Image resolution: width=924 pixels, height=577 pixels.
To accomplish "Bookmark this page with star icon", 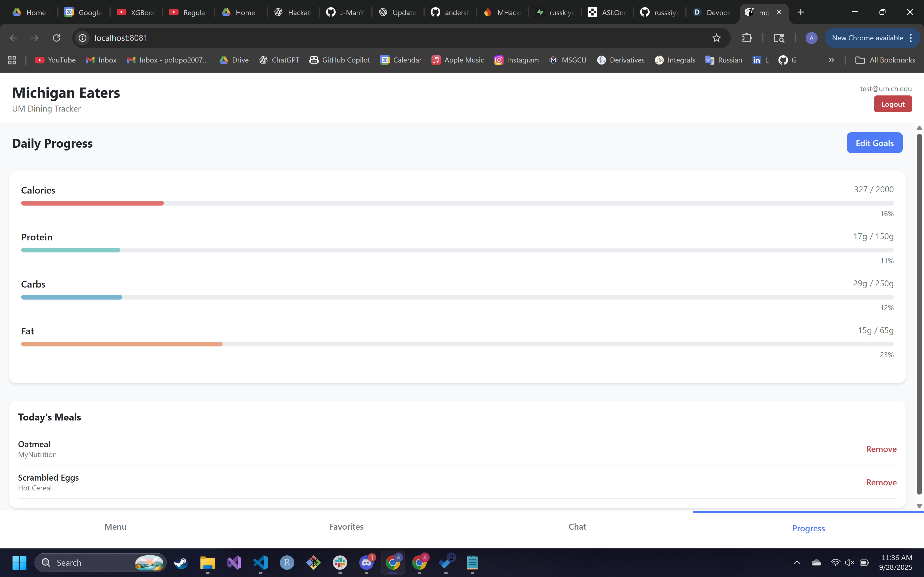I will [716, 38].
